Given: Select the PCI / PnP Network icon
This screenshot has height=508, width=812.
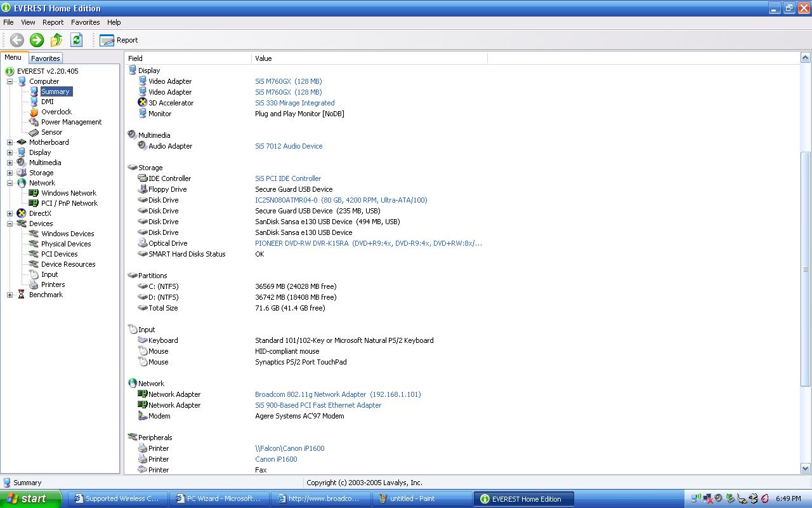Looking at the screenshot, I should tap(34, 203).
